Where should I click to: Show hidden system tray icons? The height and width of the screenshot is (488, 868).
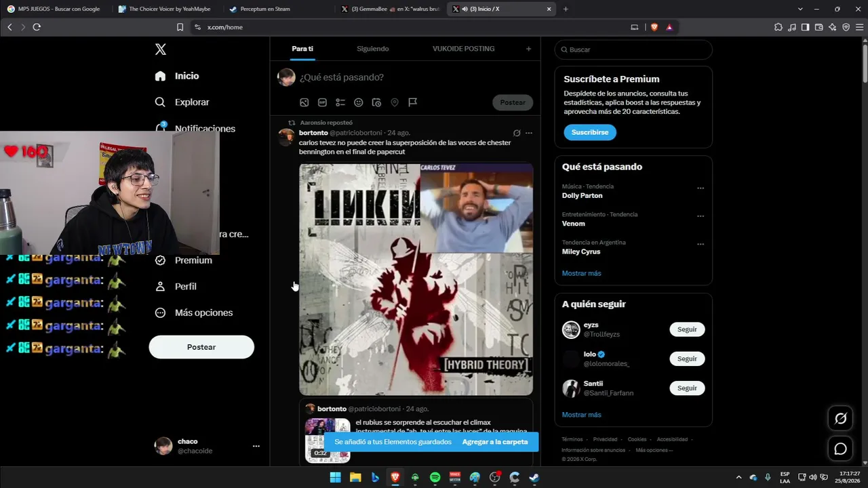pyautogui.click(x=738, y=477)
